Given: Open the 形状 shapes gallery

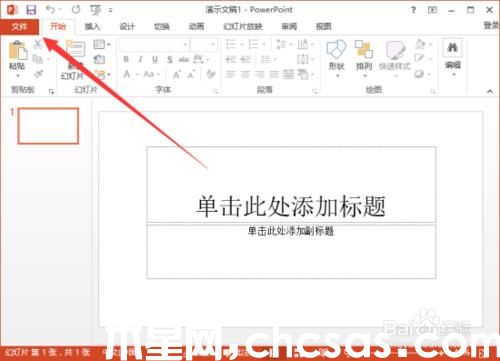Looking at the screenshot, I should (x=336, y=58).
